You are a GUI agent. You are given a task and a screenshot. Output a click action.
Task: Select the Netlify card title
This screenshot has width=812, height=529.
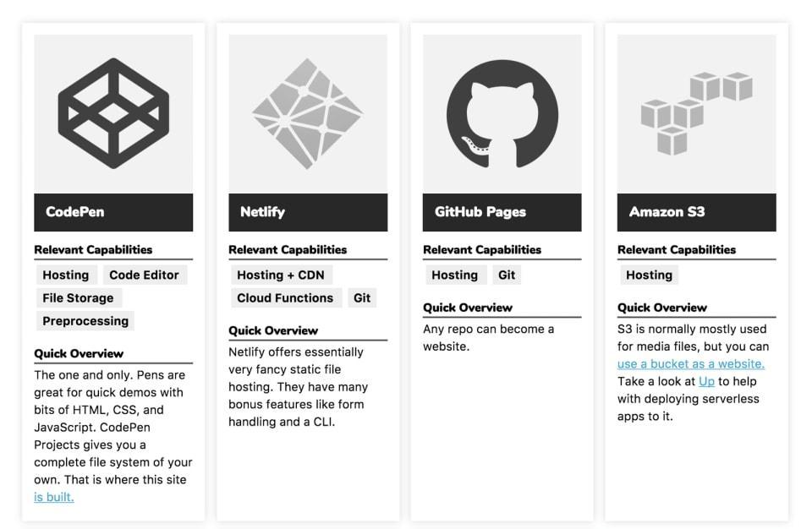click(262, 212)
